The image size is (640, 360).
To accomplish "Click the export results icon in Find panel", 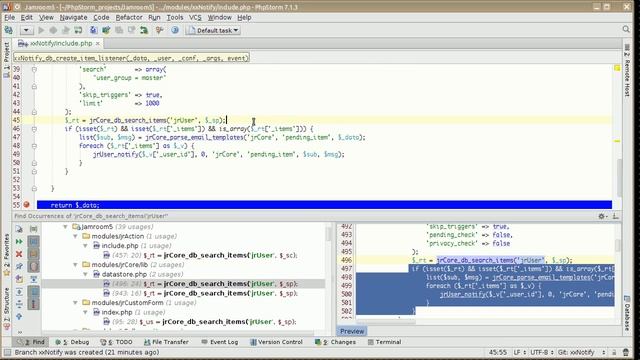I will pyautogui.click(x=19, y=279).
